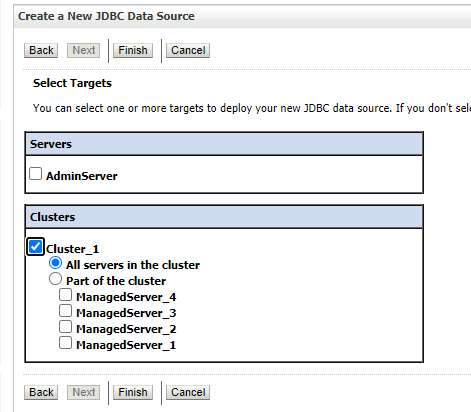
Task: Select All servers in the cluster radio
Action: (x=55, y=263)
